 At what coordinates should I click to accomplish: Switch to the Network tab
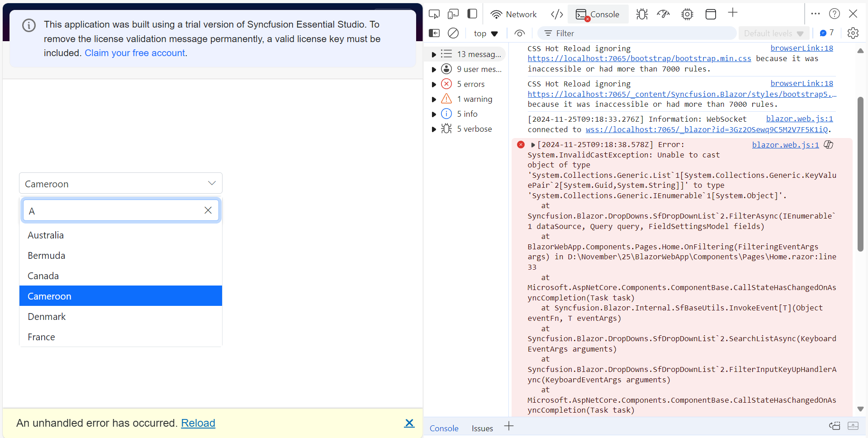pos(513,14)
